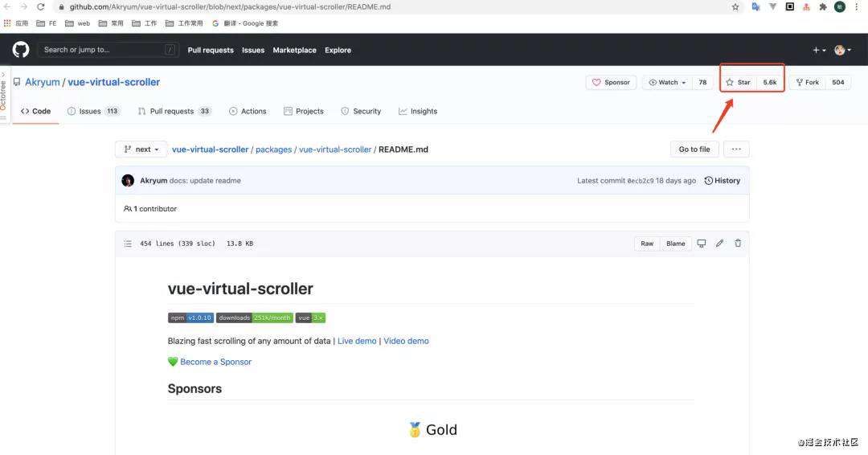
Task: Delete file with the trash icon
Action: [x=738, y=244]
